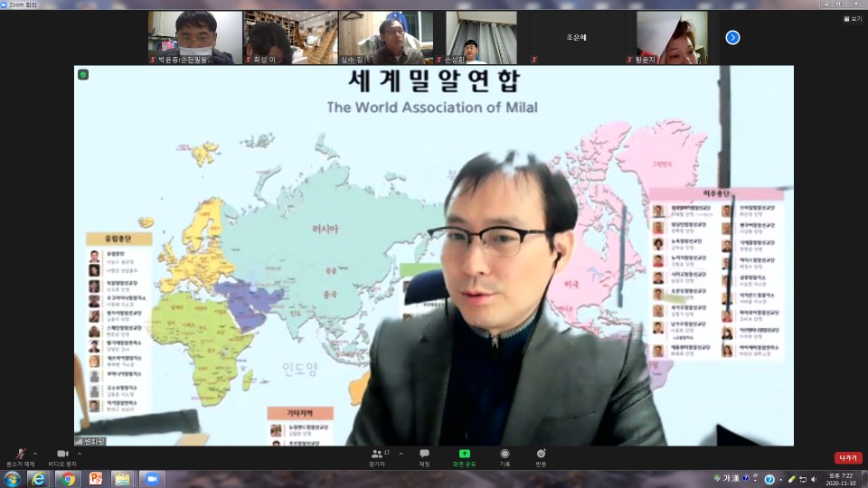This screenshot has height=488, width=868.
Task: Open PowerPoint from the taskbar
Action: (x=96, y=479)
